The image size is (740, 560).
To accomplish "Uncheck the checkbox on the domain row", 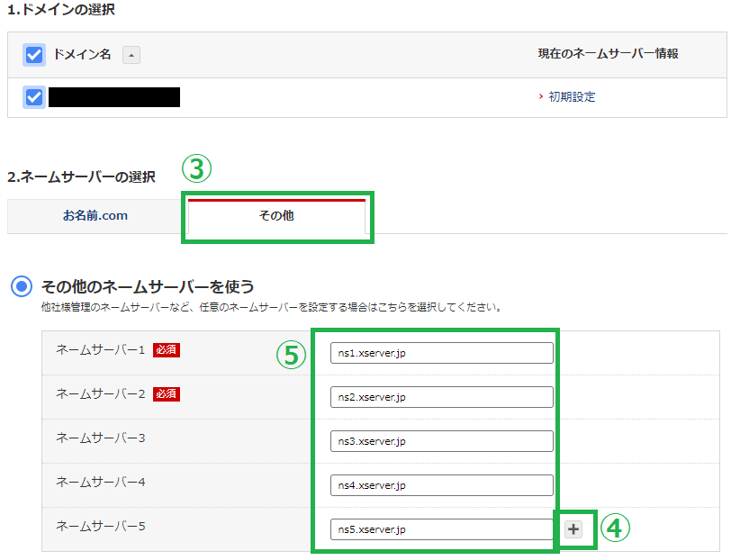I will click(33, 96).
